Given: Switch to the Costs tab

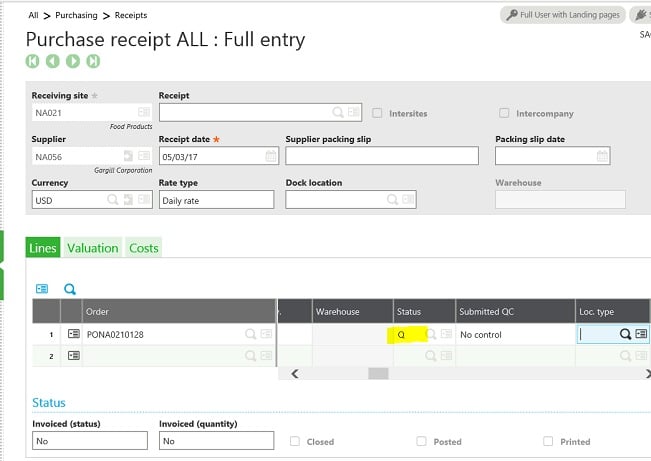Looking at the screenshot, I should (143, 248).
